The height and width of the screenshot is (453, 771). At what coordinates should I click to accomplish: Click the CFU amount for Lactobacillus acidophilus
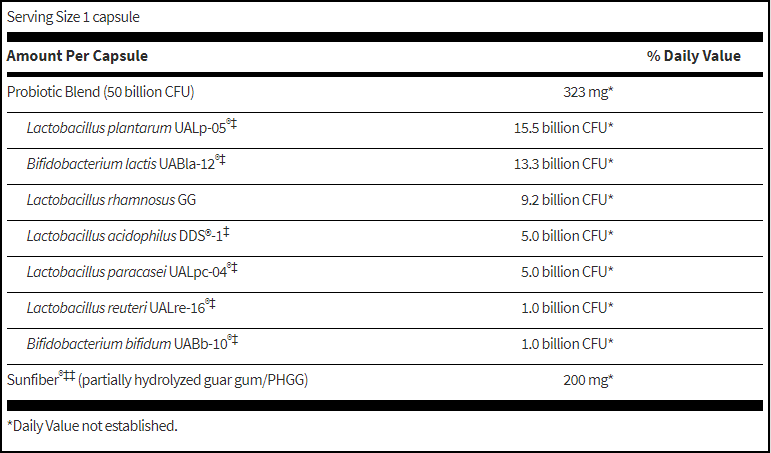pos(566,235)
